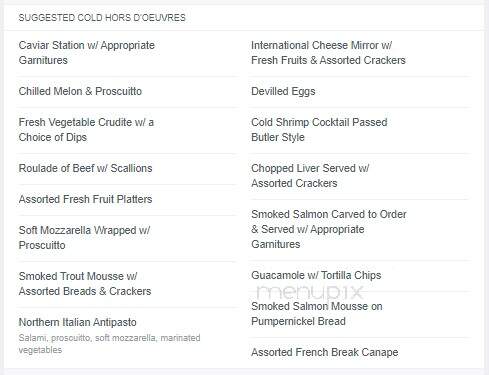This screenshot has height=375, width=489.
Task: Click the Fresh Fruits & Assorted Crackers line
Action: pyautogui.click(x=328, y=60)
